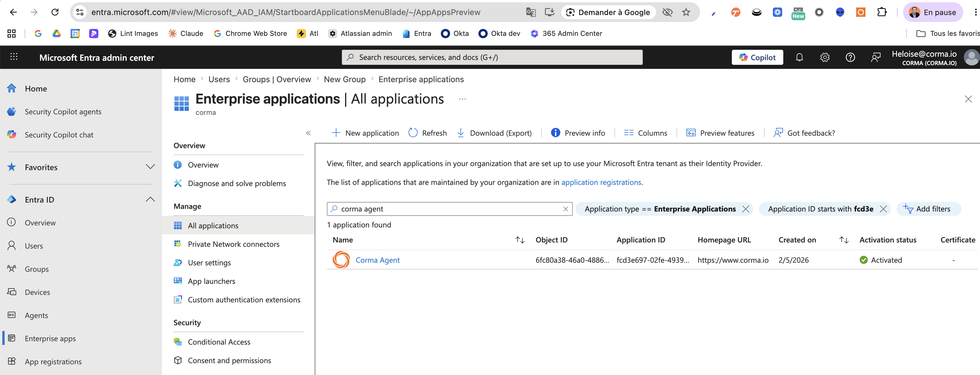Click Download (Export)
The image size is (980, 375).
pyautogui.click(x=494, y=133)
